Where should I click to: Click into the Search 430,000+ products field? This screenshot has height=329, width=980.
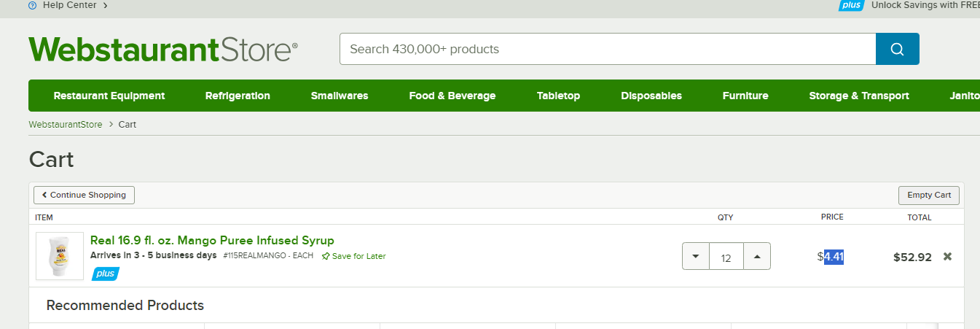608,49
